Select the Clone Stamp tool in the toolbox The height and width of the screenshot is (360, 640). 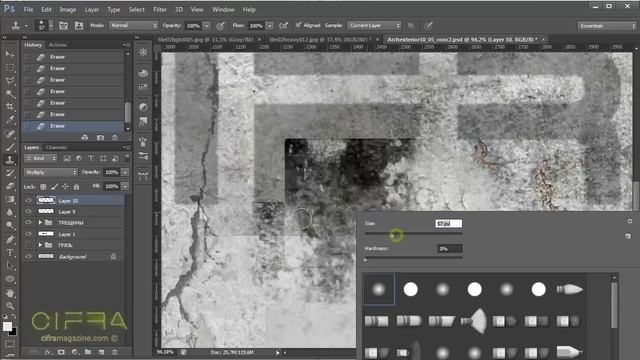point(10,160)
